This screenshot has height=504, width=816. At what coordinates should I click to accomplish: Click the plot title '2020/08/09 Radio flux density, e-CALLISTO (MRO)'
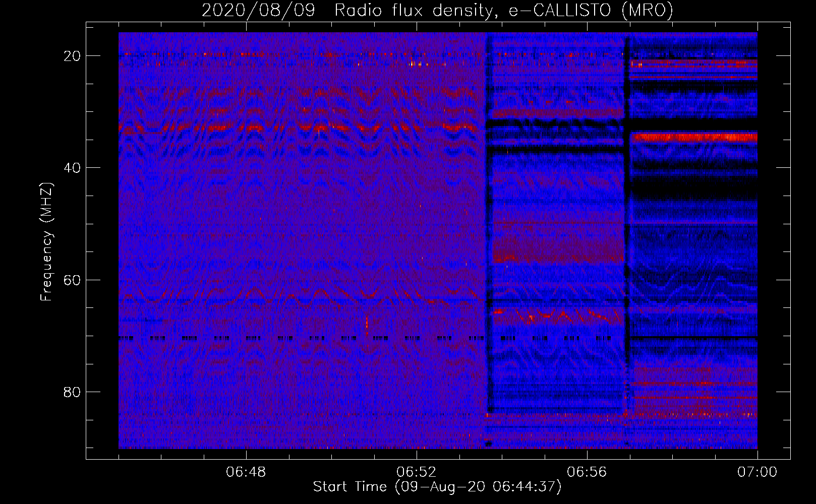point(437,11)
